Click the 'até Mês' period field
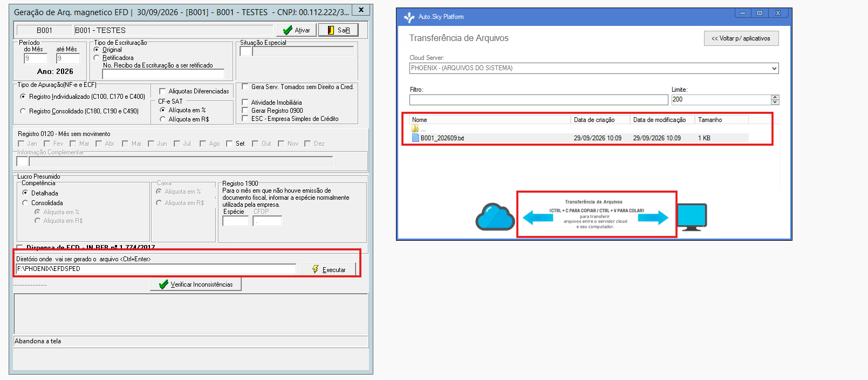Screen dimensions: 868x380 pos(68,58)
